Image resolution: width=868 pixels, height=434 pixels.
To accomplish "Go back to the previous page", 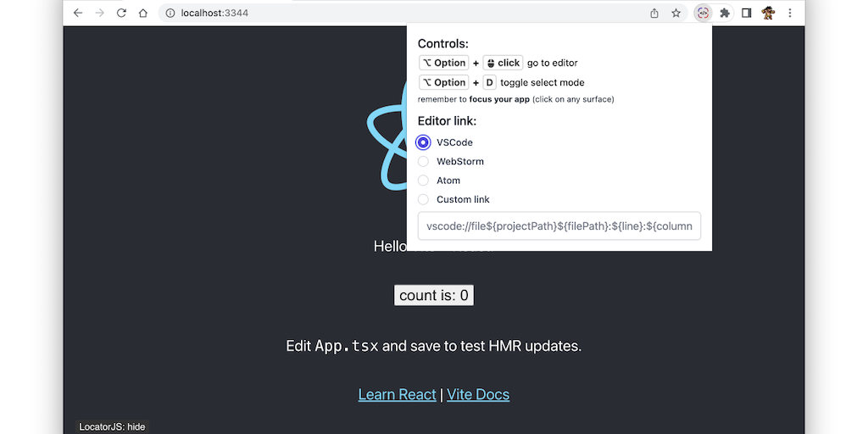I will (78, 13).
